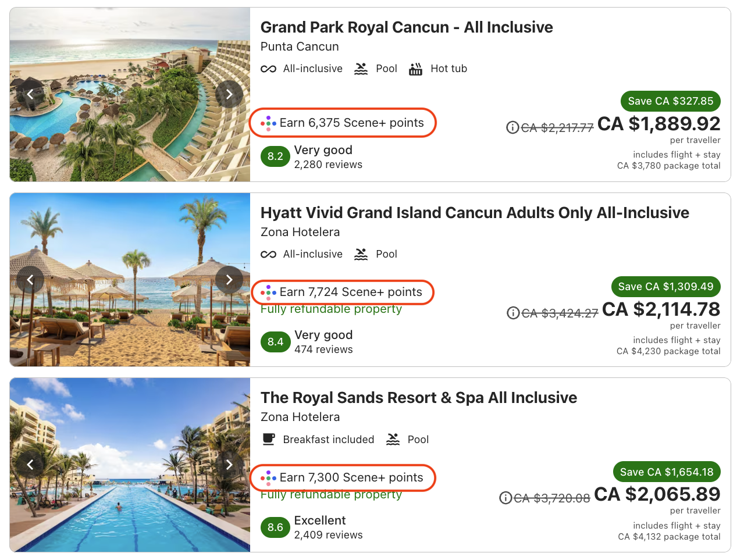Click info icon beside CA $2,217.77 price
Viewport: 744px width, 560px height.
click(512, 127)
